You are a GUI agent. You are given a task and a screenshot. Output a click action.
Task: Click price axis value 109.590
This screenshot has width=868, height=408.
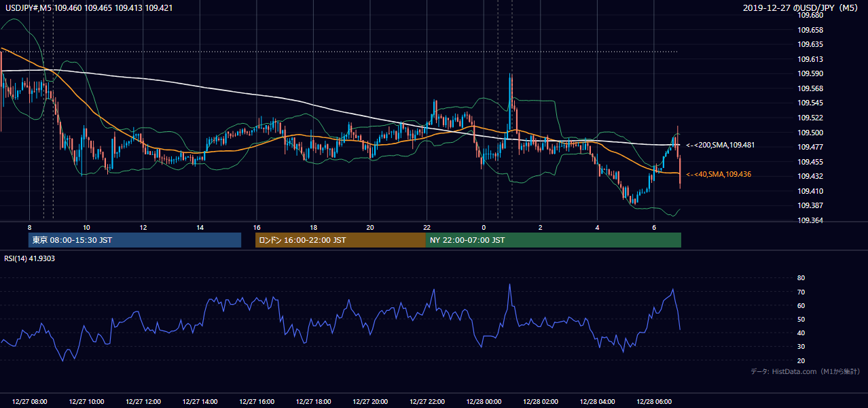click(x=810, y=74)
